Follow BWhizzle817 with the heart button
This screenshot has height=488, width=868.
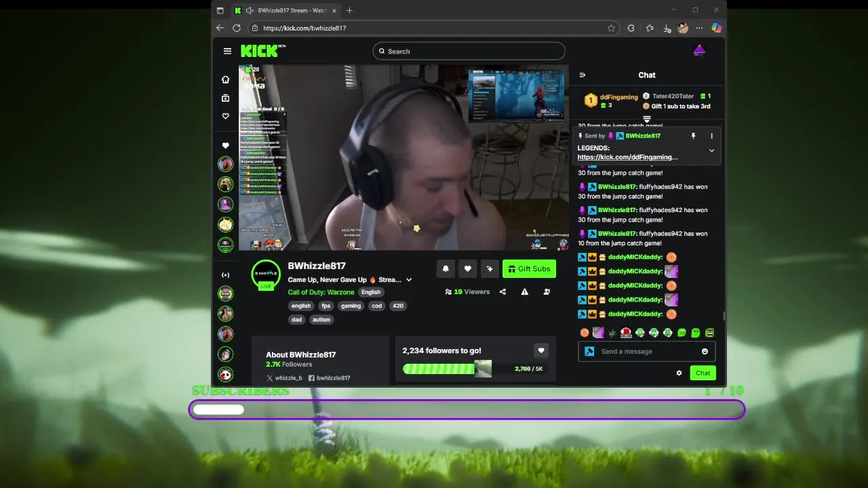point(467,269)
